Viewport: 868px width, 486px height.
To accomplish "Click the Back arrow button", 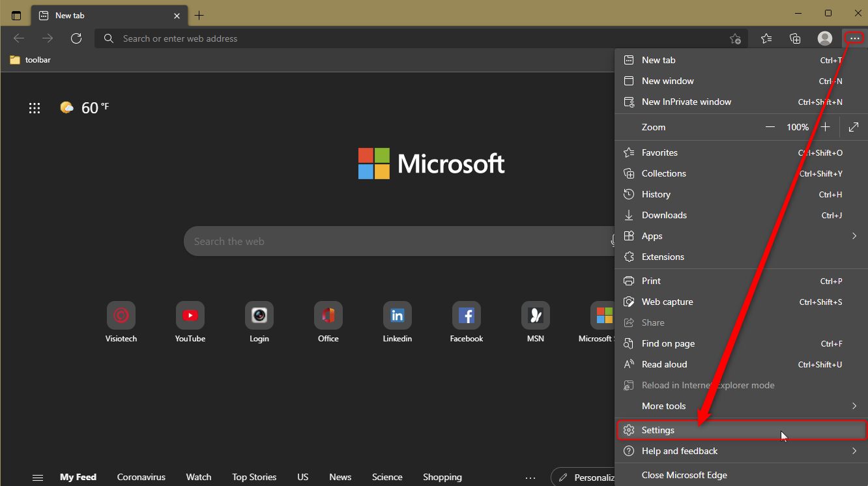I will [x=19, y=38].
